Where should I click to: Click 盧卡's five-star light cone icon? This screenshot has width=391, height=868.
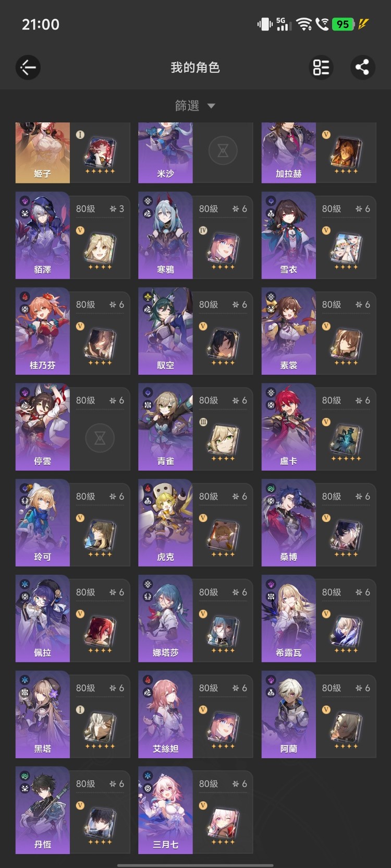[x=346, y=441]
